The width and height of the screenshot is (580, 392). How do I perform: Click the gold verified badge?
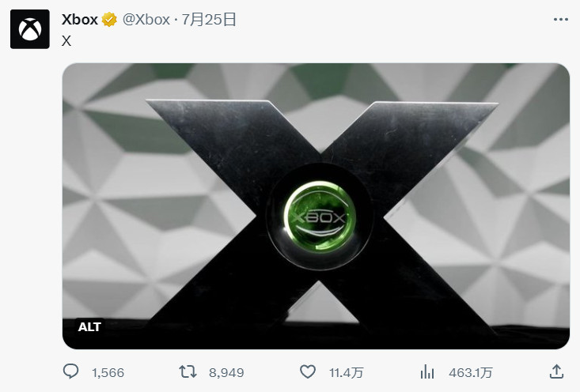[109, 20]
